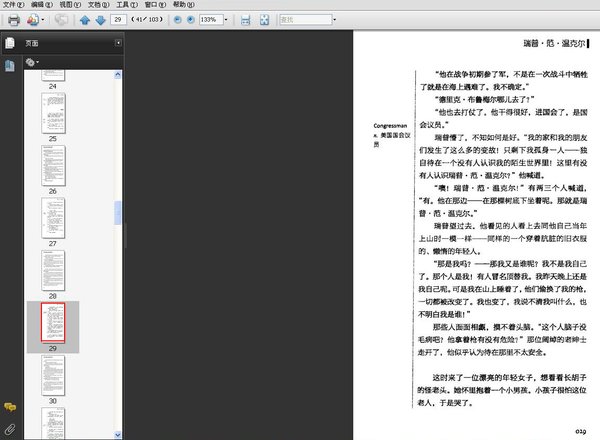Click the fit width scrolling page icon
Image resolution: width=600 pixels, height=440 pixels.
pos(245,20)
